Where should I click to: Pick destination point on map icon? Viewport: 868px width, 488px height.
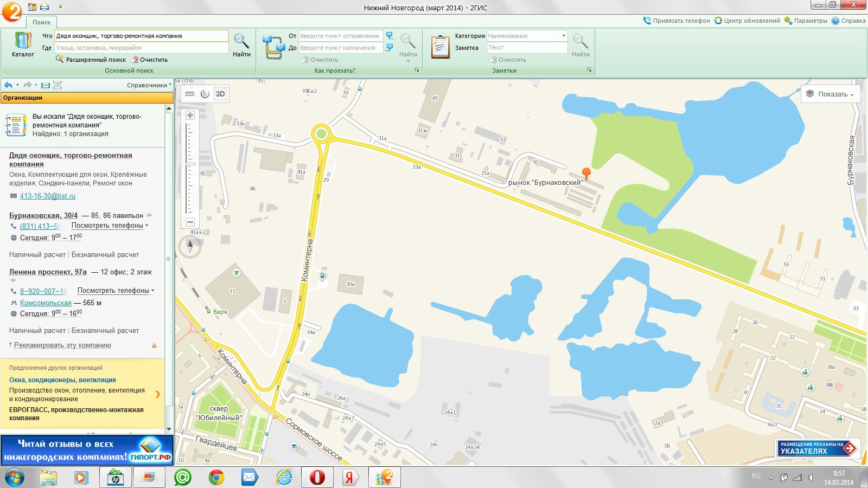[390, 48]
